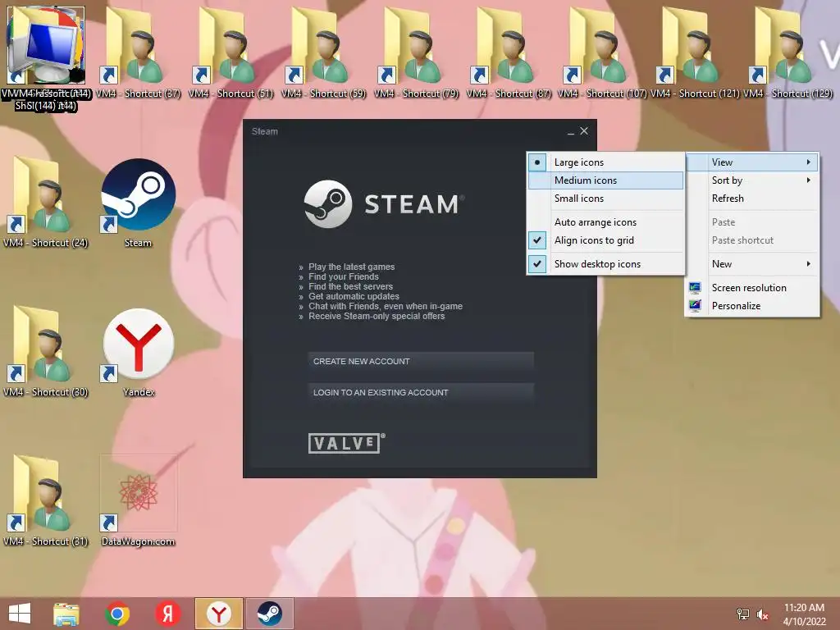Open Screen resolution from context menu
The image size is (840, 630).
point(752,288)
